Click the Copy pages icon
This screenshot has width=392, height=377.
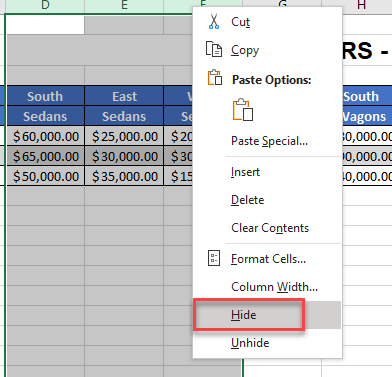[x=214, y=50]
